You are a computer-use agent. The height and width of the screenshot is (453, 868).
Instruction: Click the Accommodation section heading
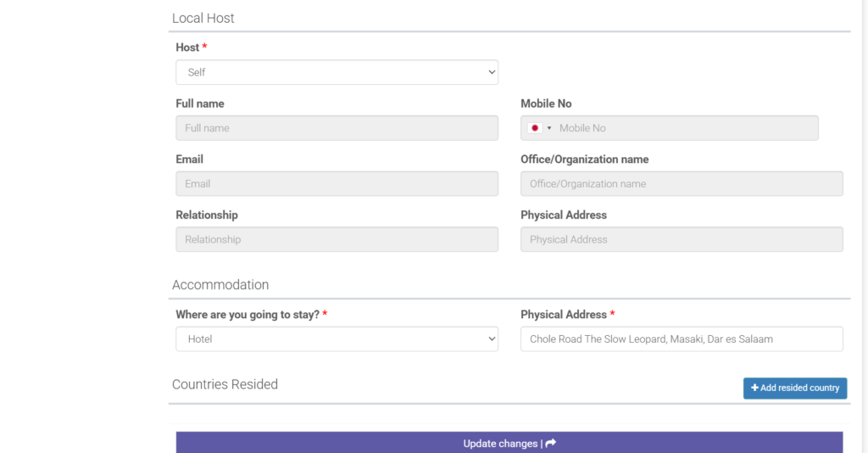click(x=220, y=285)
